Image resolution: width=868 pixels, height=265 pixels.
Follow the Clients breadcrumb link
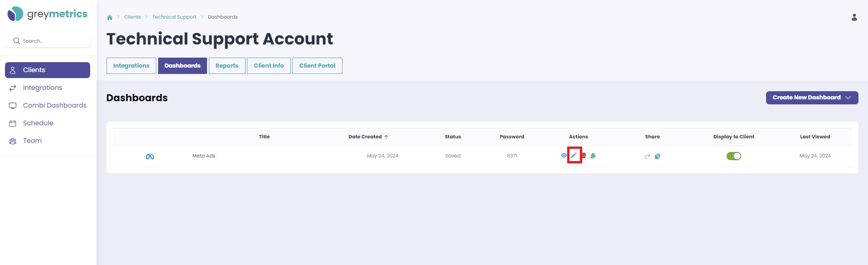(132, 17)
